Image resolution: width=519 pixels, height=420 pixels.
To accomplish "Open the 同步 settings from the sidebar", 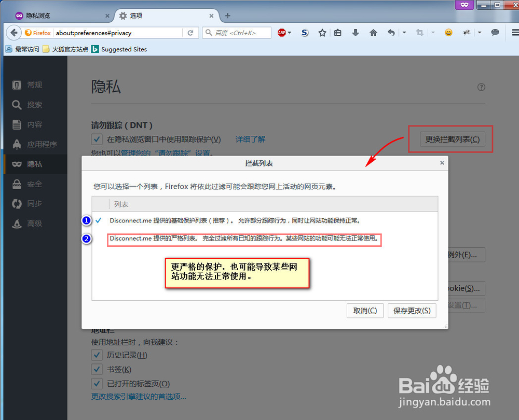I will (x=35, y=204).
